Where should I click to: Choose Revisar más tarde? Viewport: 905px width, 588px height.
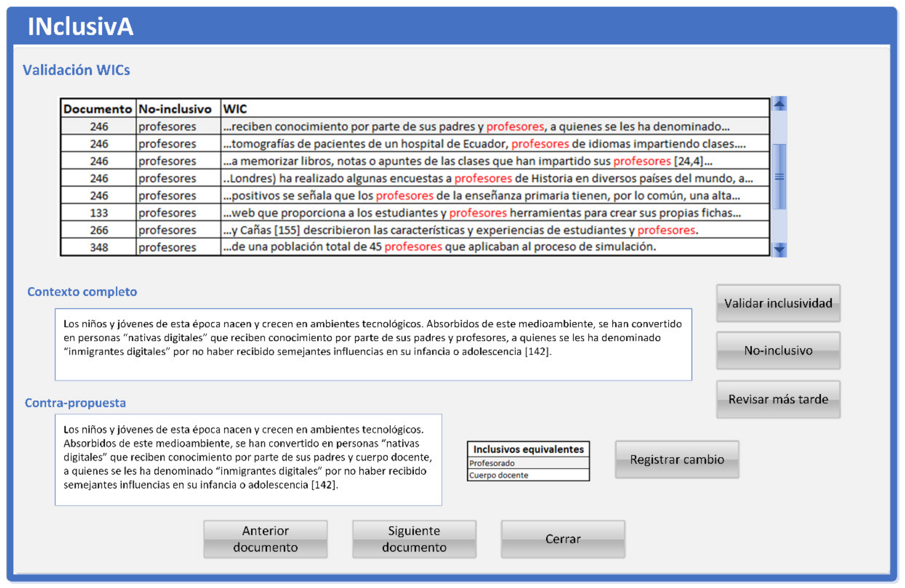[778, 399]
